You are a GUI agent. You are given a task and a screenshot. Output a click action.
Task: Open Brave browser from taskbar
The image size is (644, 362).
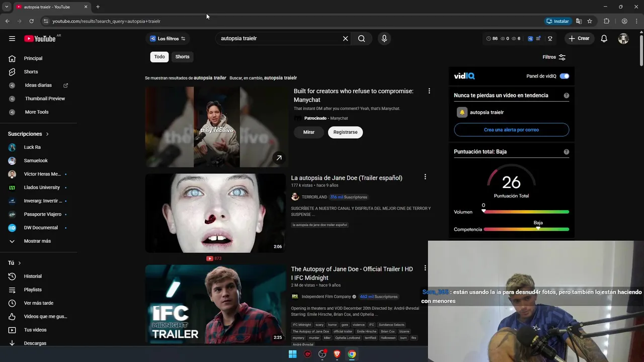pos(337,354)
